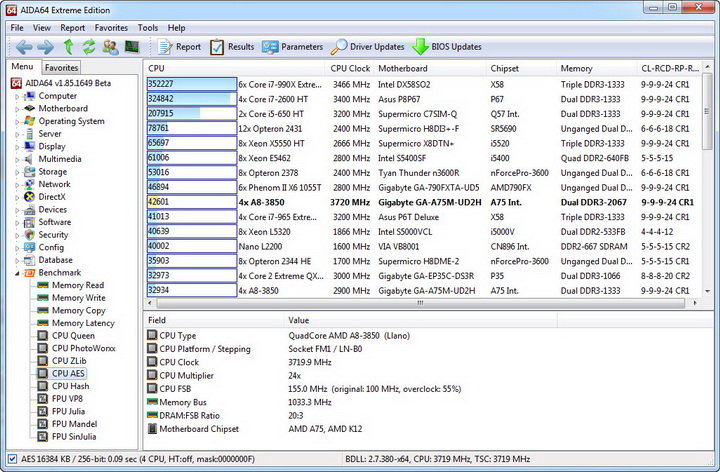Expand the Config node arrow
The height and width of the screenshot is (472, 720).
[x=17, y=248]
